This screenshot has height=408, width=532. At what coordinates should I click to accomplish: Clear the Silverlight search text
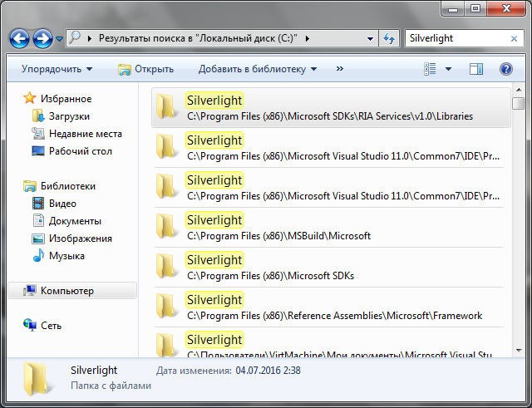514,39
